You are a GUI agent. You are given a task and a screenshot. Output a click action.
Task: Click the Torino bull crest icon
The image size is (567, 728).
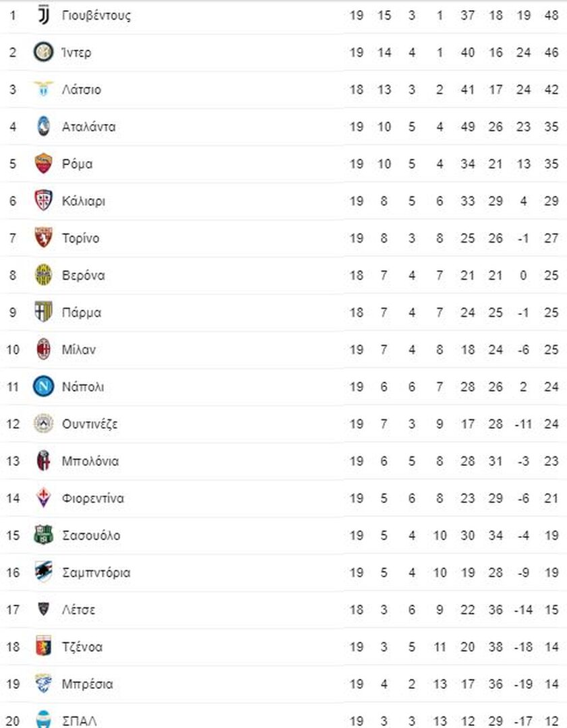[x=43, y=238]
